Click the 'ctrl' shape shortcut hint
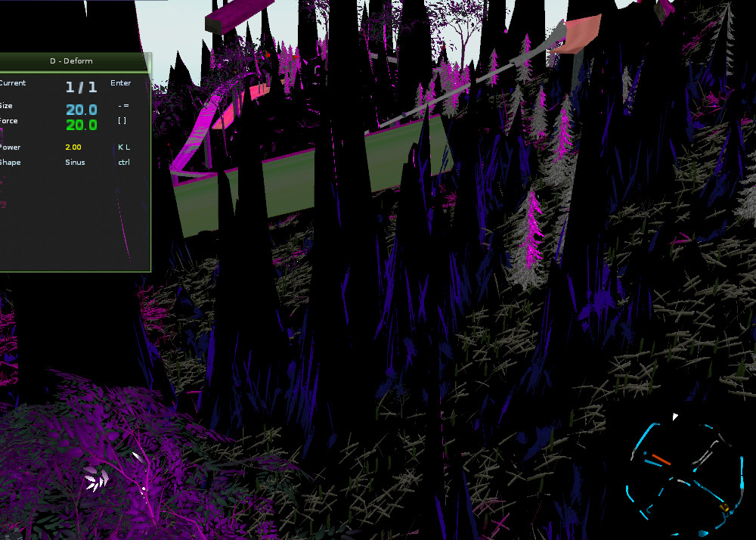The width and height of the screenshot is (756, 540). 123,163
